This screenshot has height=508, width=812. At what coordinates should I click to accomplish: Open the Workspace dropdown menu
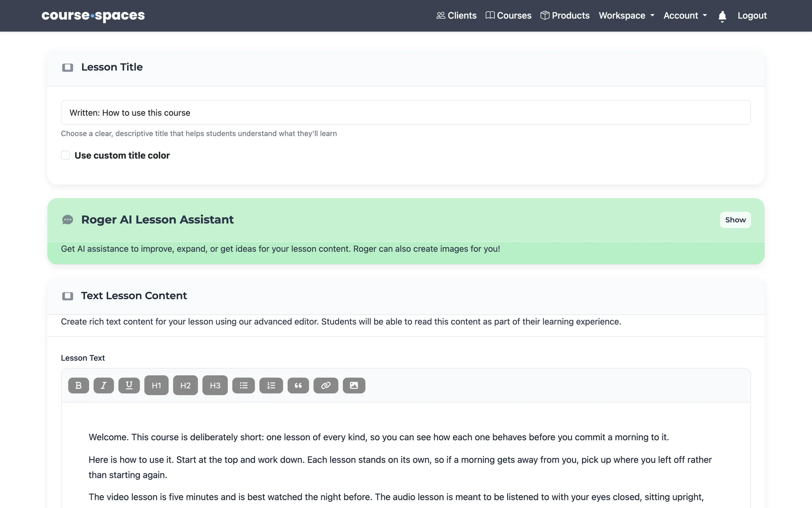pos(626,16)
